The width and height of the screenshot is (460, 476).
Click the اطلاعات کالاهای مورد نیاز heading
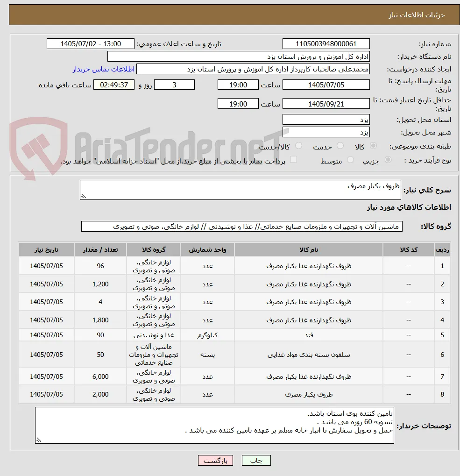coord(409,207)
